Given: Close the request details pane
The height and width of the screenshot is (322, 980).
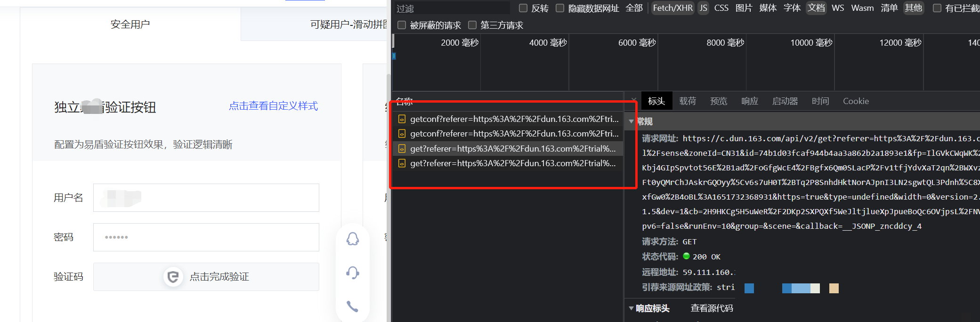Looking at the screenshot, I should pyautogui.click(x=634, y=100).
